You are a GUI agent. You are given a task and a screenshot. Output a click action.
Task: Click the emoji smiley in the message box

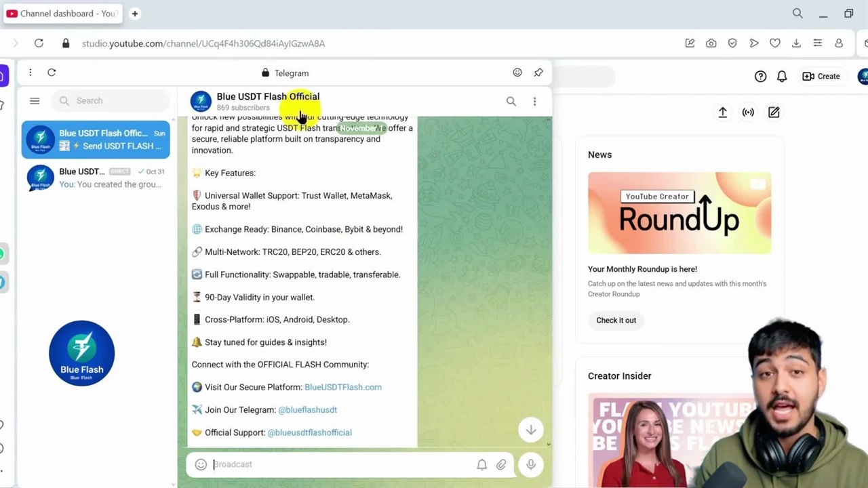[x=201, y=464]
